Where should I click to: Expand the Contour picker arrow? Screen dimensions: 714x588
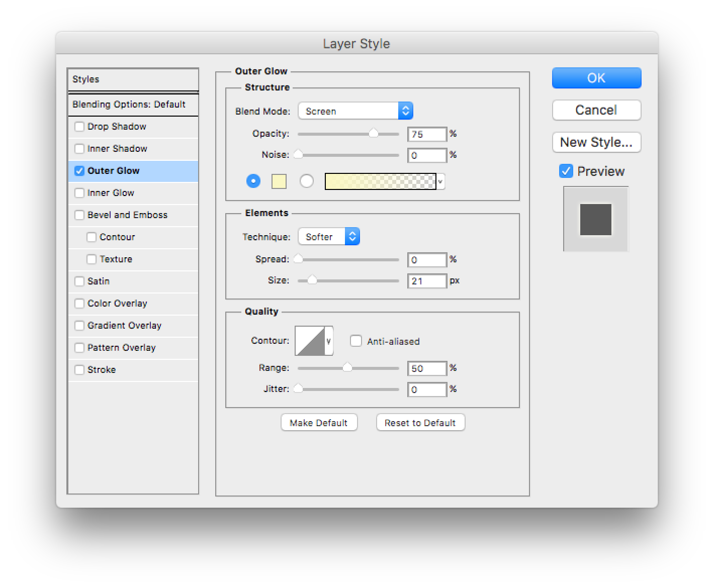click(x=329, y=341)
